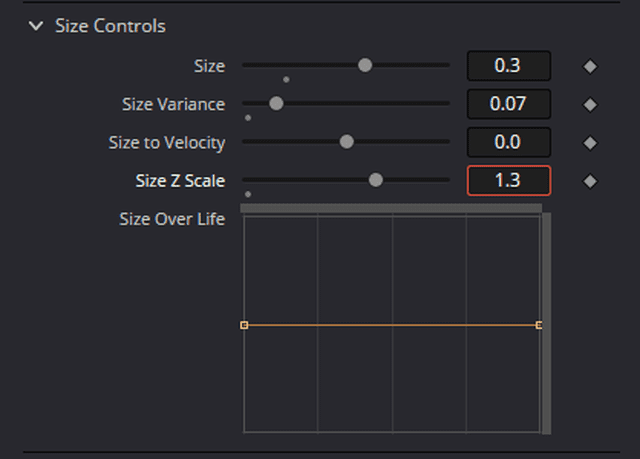The width and height of the screenshot is (640, 459).
Task: Select the Size to Velocity 0.0 field
Action: [x=508, y=143]
